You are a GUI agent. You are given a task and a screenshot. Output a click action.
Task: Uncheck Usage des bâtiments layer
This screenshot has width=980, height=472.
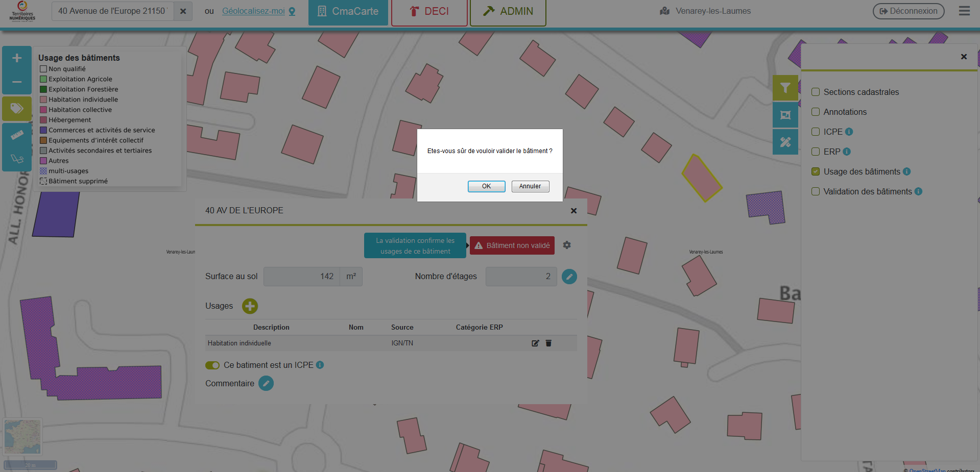816,171
